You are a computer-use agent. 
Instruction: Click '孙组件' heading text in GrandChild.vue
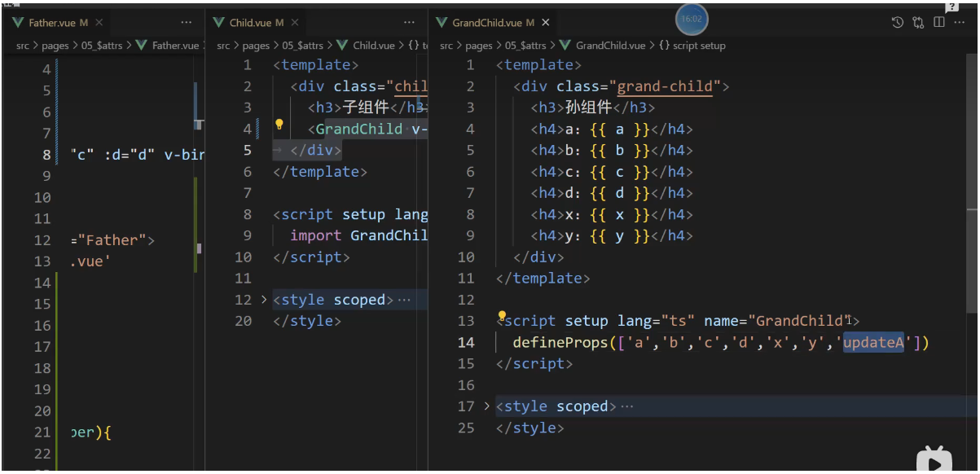[587, 108]
